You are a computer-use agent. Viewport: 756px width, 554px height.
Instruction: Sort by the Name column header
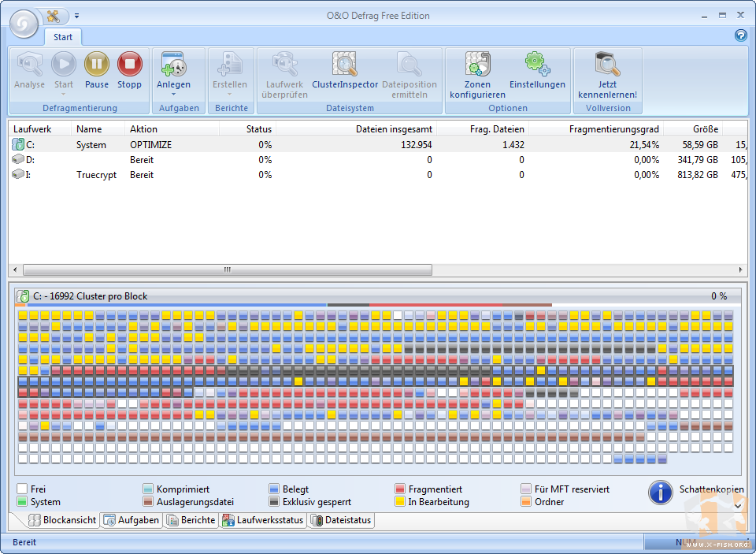pyautogui.click(x=98, y=129)
